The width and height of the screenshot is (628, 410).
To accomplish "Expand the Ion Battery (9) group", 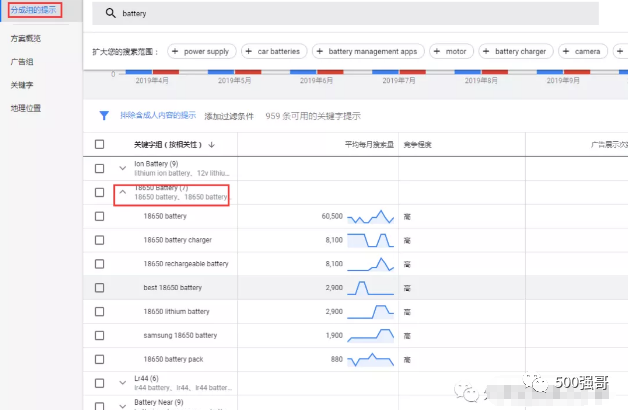I will (122, 168).
